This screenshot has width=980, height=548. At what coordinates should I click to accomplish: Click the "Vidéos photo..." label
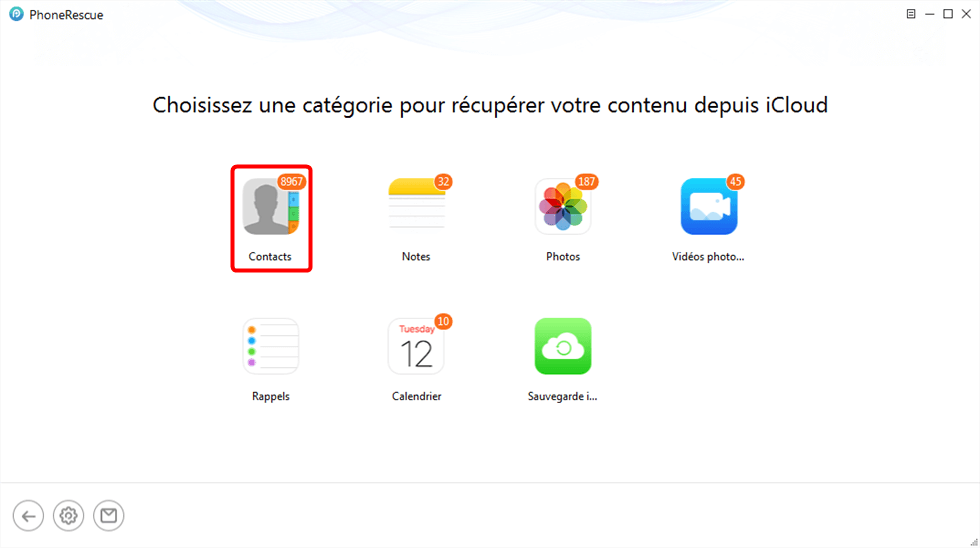point(708,256)
